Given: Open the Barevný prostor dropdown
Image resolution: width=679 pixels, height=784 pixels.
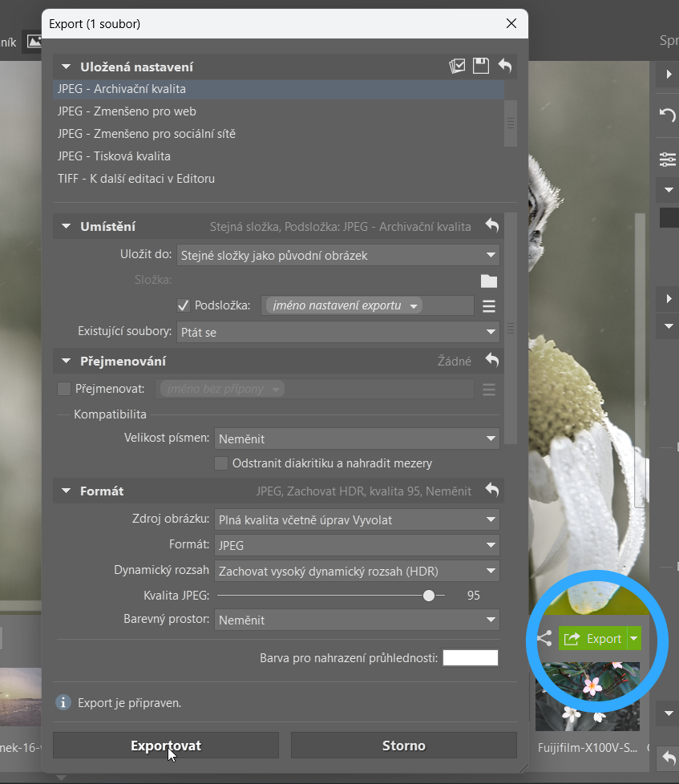Looking at the screenshot, I should [357, 620].
